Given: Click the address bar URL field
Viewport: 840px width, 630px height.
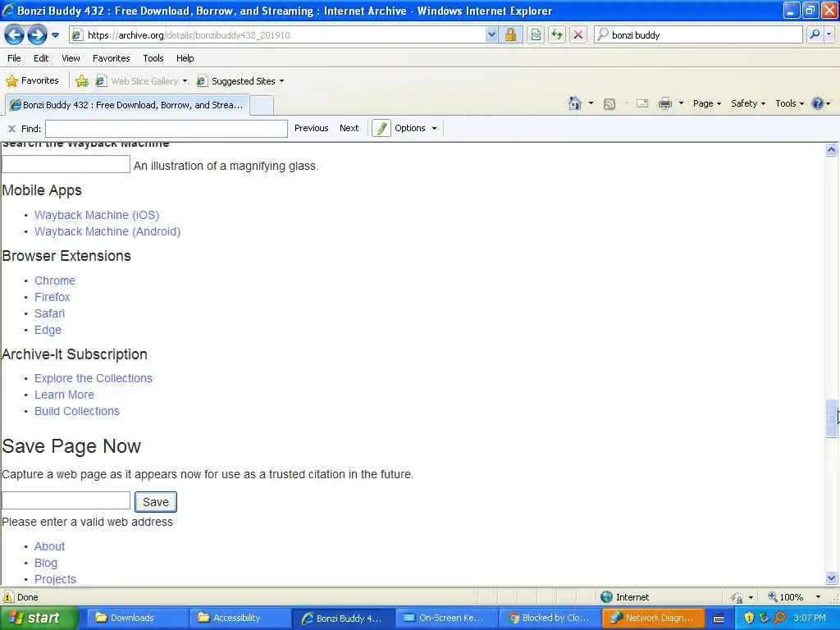Looking at the screenshot, I should [276, 35].
